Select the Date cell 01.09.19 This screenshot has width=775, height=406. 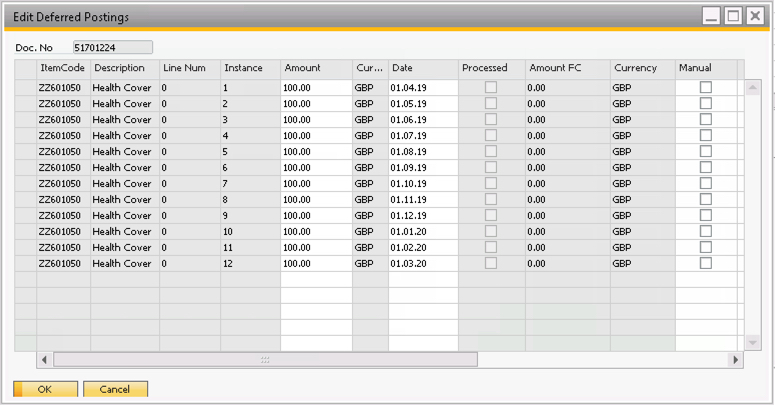click(x=423, y=168)
